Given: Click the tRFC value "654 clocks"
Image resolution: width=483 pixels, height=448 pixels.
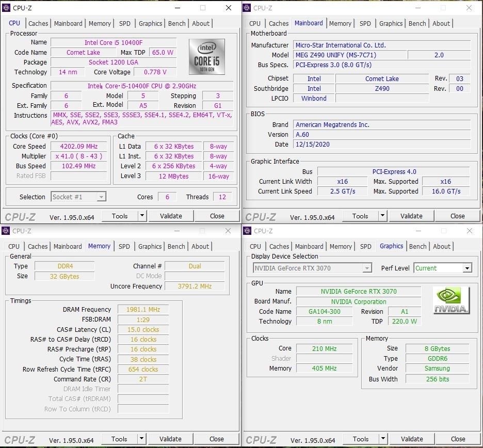Looking at the screenshot, I should tap(143, 369).
